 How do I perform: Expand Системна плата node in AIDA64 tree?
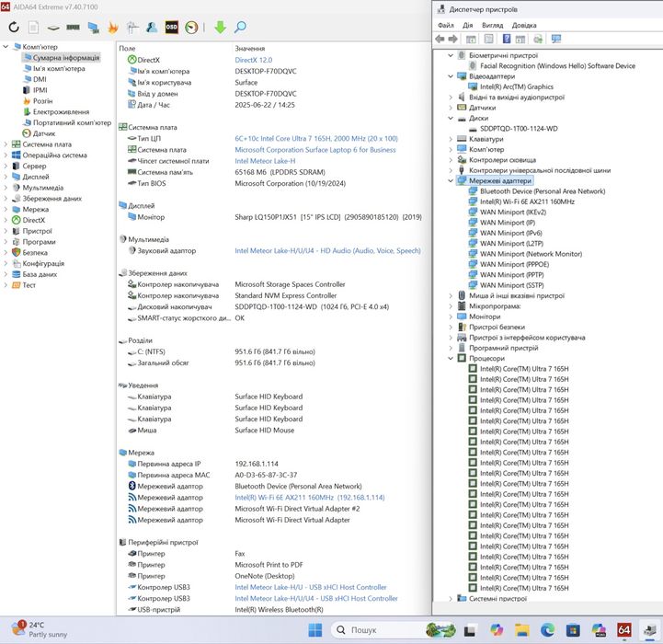(6, 144)
